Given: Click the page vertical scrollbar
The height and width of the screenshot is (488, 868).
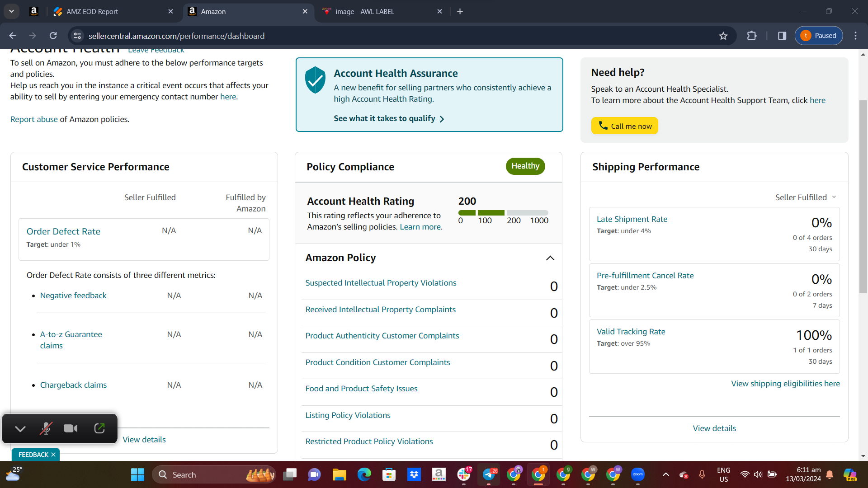Looking at the screenshot, I should tap(863, 197).
